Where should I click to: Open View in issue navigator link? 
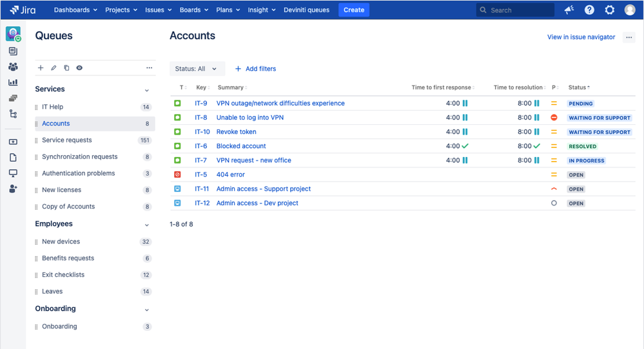tap(581, 37)
